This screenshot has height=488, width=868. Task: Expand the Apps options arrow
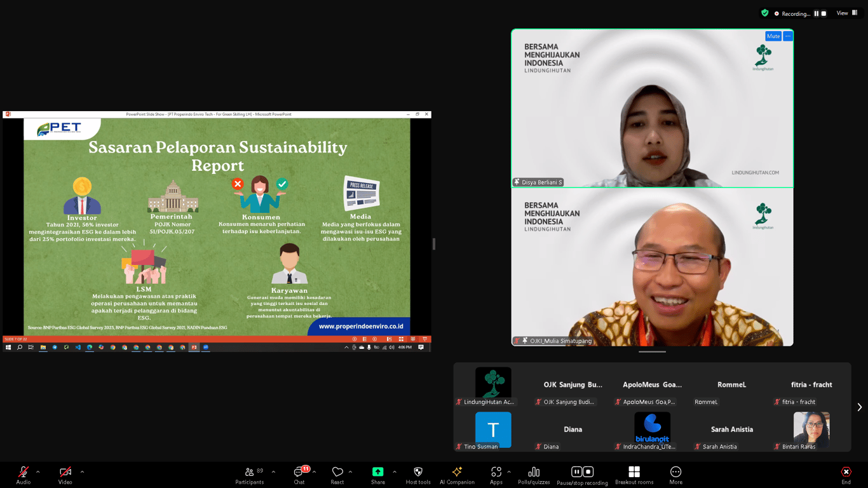pos(509,471)
